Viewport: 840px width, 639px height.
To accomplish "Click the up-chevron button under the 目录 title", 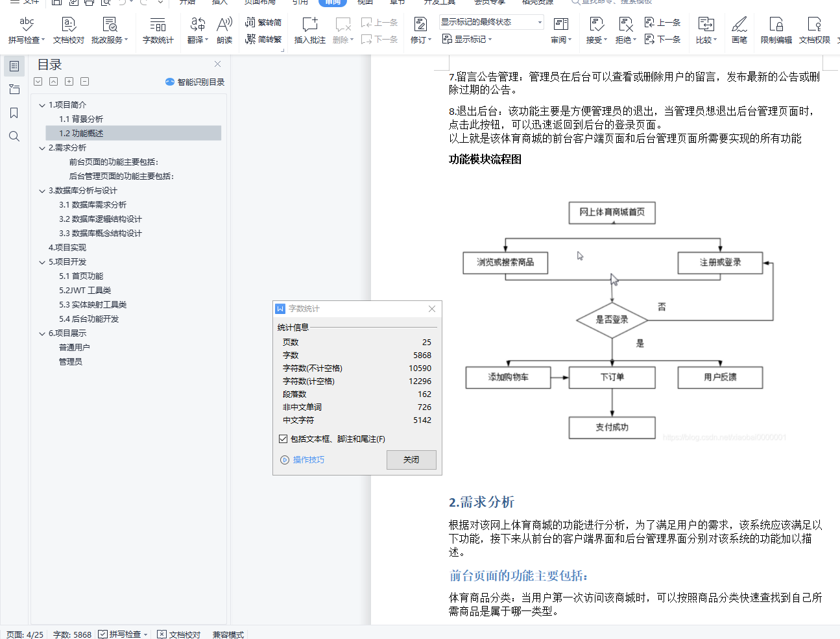I will tap(54, 82).
